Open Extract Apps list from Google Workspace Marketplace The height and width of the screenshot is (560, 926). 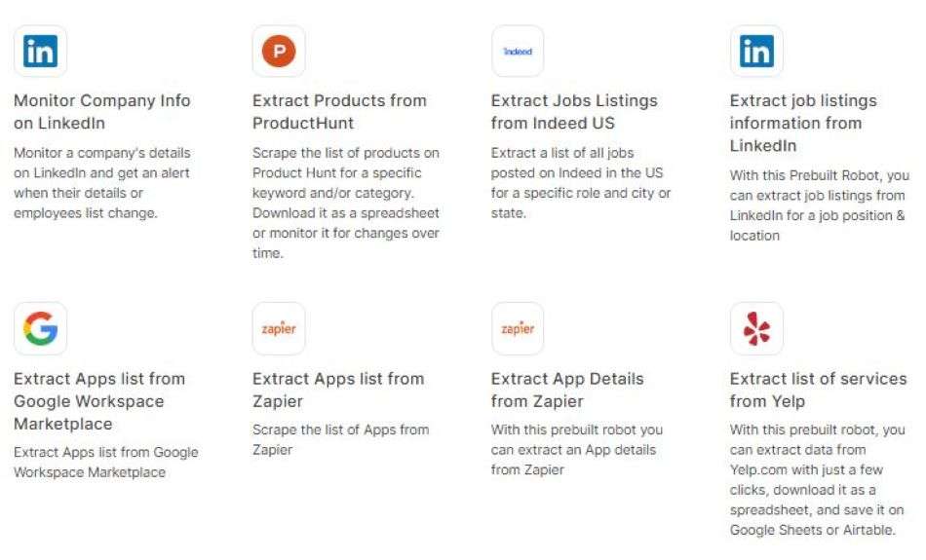click(99, 400)
